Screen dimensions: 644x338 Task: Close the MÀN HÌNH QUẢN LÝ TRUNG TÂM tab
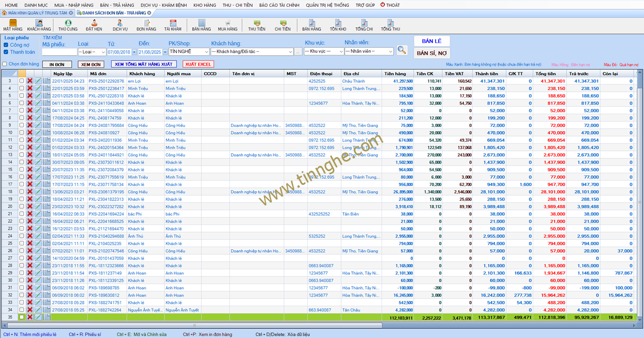[x=71, y=13]
